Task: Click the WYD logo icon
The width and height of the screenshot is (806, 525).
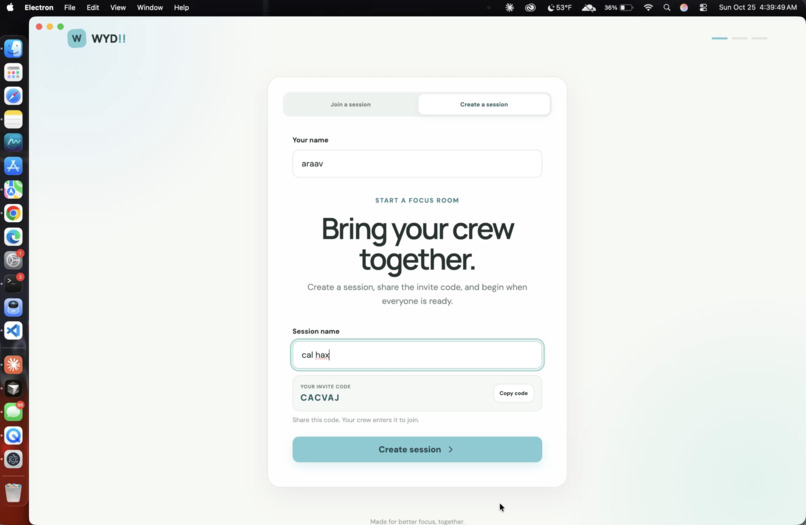Action: click(77, 39)
